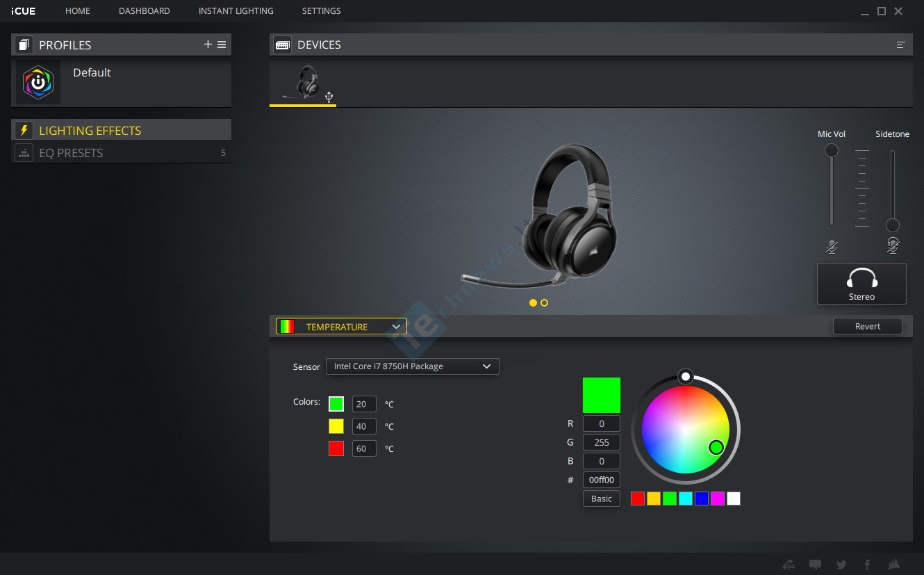This screenshot has width=924, height=575.
Task: Select the Default profile icon
Action: pos(38,82)
